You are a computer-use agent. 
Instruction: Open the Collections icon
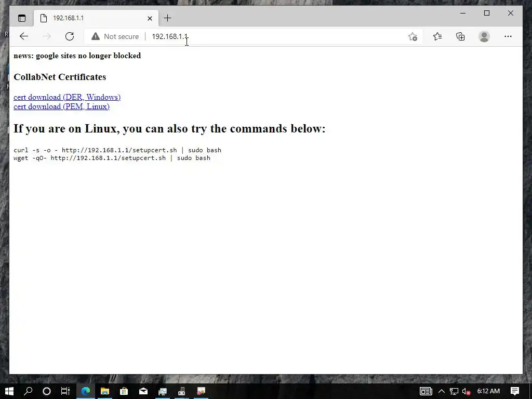460,36
